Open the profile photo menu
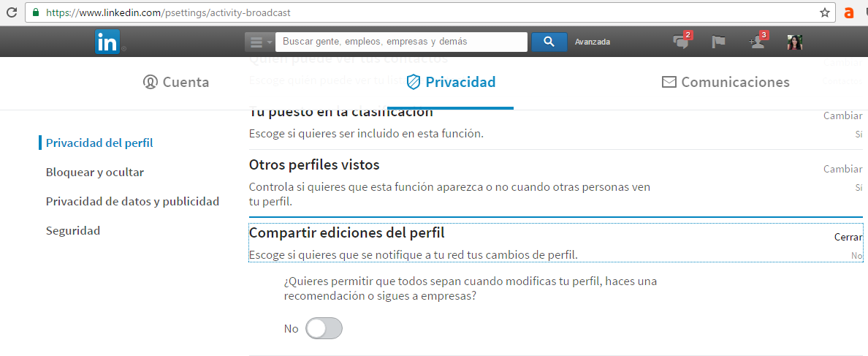This screenshot has width=868, height=356. click(x=795, y=42)
